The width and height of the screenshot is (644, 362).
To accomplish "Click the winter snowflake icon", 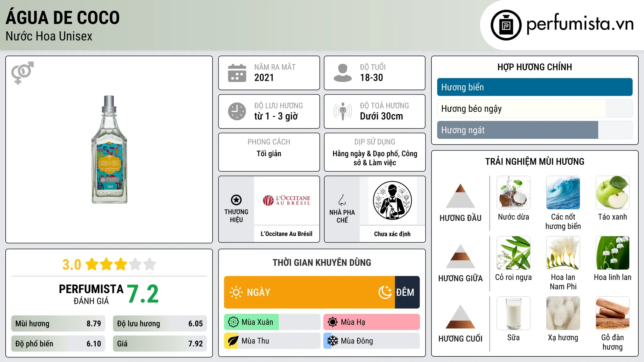I will point(333,341).
